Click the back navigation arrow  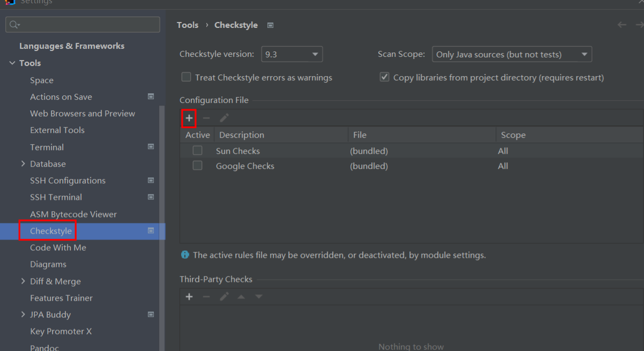(x=622, y=25)
